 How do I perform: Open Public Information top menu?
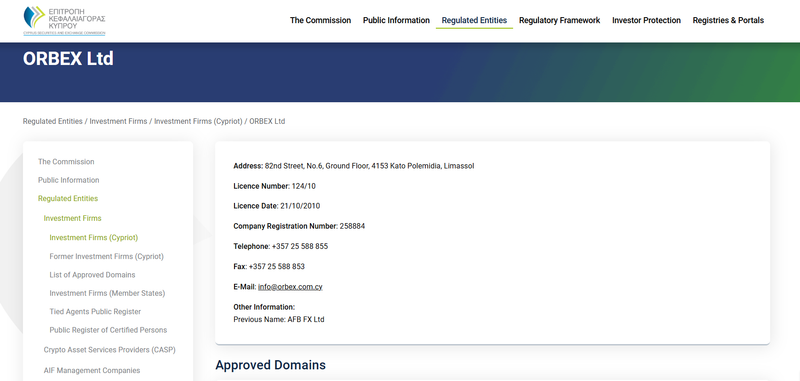coord(396,20)
